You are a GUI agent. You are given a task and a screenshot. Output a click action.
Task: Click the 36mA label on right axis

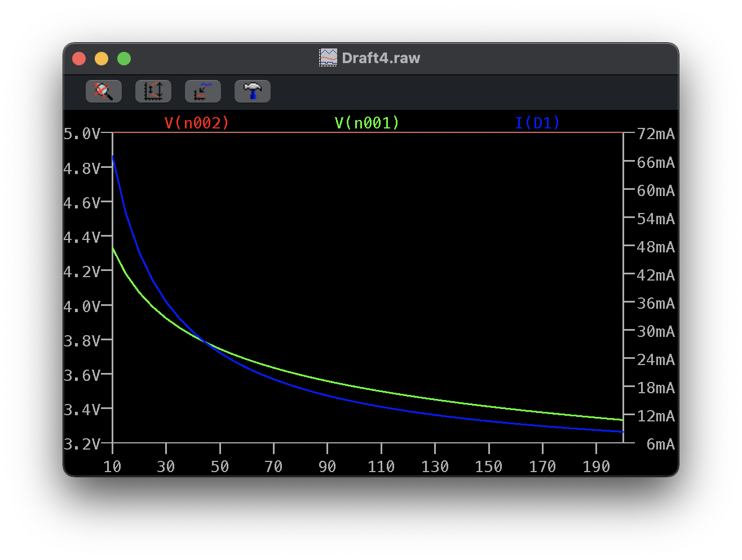(656, 304)
